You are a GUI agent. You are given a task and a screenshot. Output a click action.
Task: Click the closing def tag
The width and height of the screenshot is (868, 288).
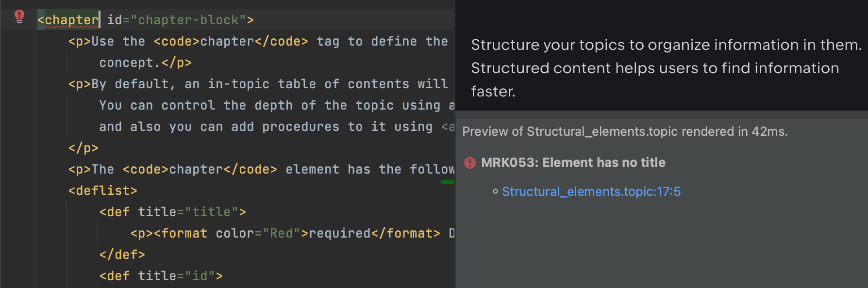click(x=122, y=255)
